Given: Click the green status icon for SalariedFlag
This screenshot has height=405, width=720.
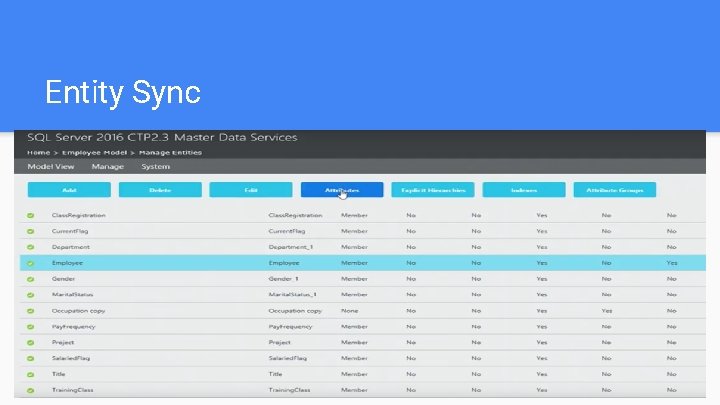Looking at the screenshot, I should click(x=30, y=359).
